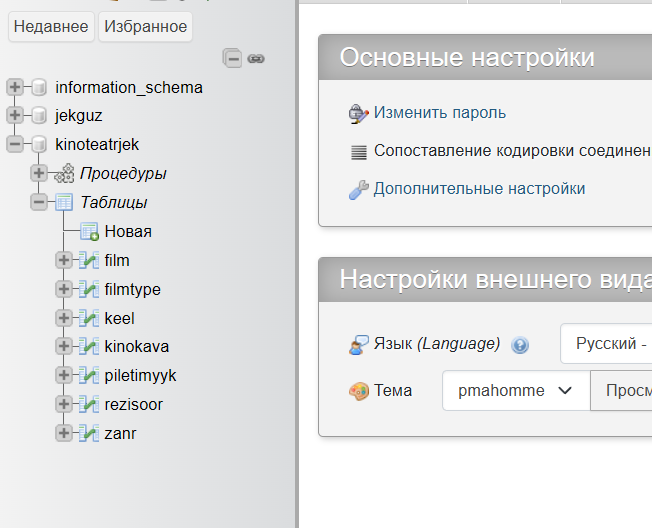
Task: Click the database icon beside information_schema
Action: [39, 87]
